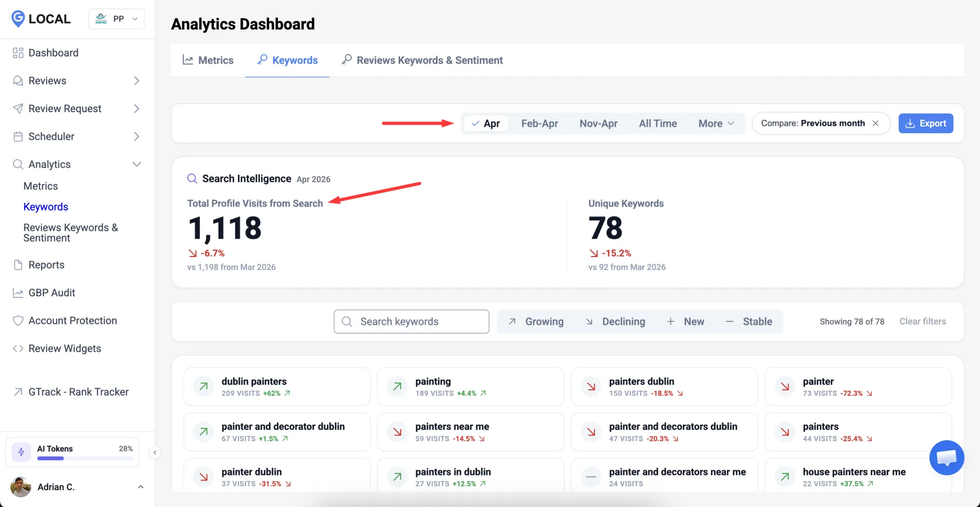
Task: Collapse the Analytics section chevron
Action: pos(136,164)
